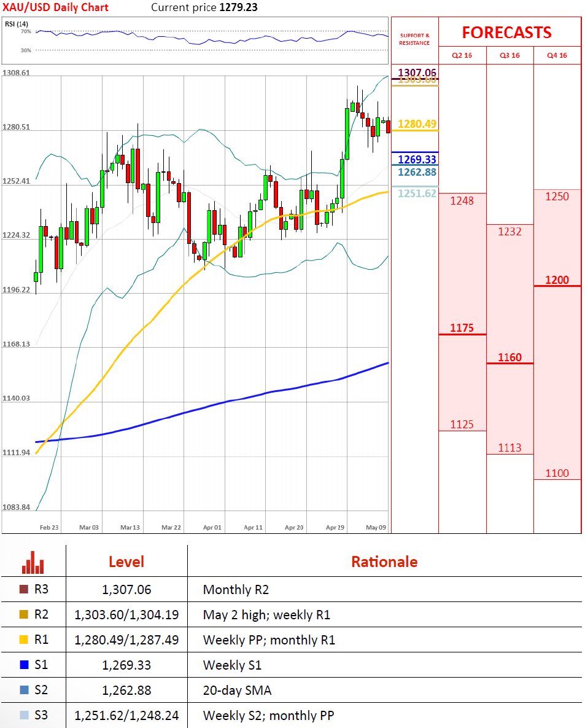Click the May 2 high; weekly R1 rationale

click(266, 615)
